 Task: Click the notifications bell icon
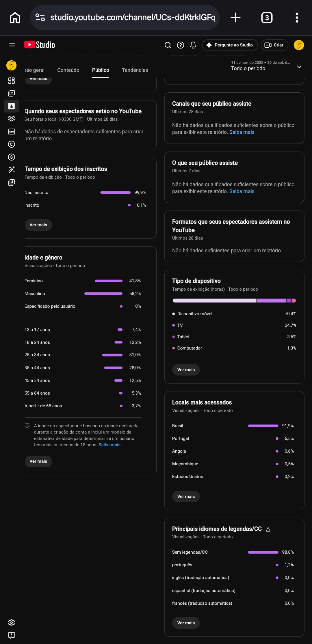193,45
